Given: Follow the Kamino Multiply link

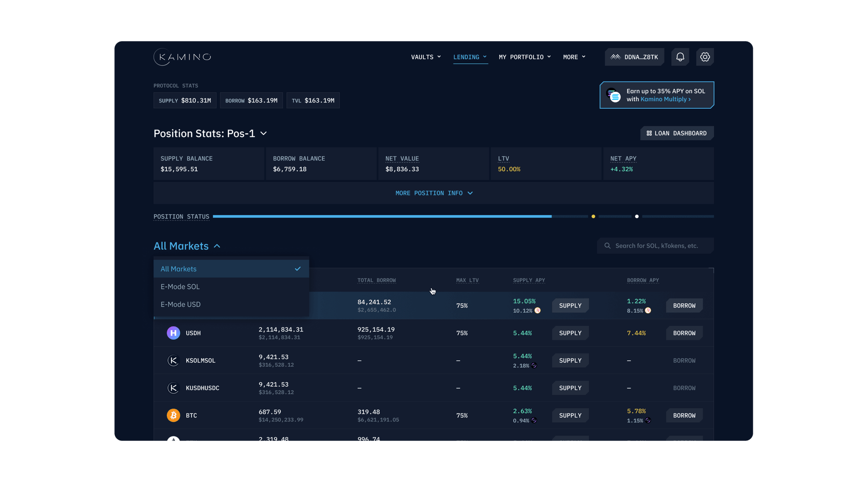Looking at the screenshot, I should pos(665,99).
